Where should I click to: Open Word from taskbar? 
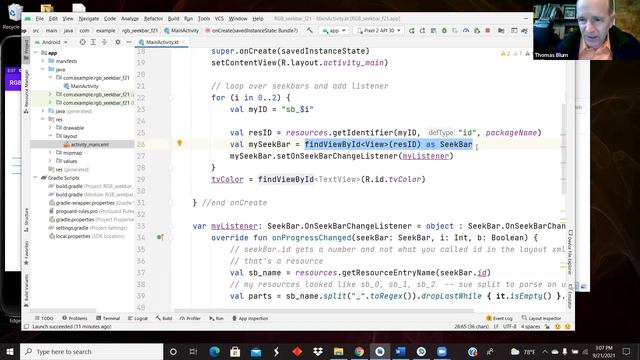pyautogui.click(x=400, y=351)
